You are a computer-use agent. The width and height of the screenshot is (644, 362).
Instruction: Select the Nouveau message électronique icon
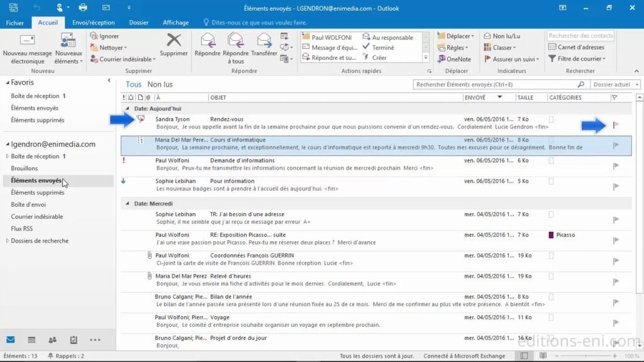pyautogui.click(x=26, y=47)
